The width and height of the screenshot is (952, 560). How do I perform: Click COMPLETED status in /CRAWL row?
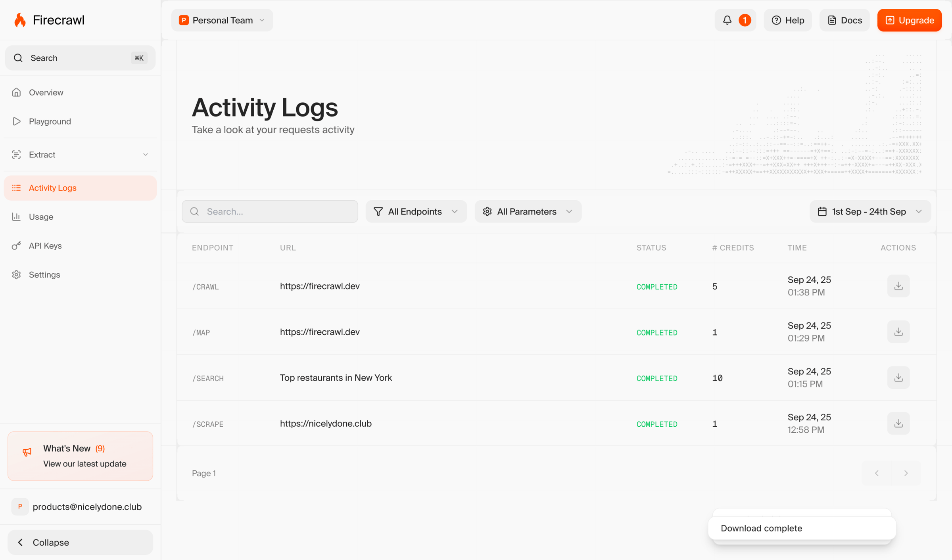(657, 286)
